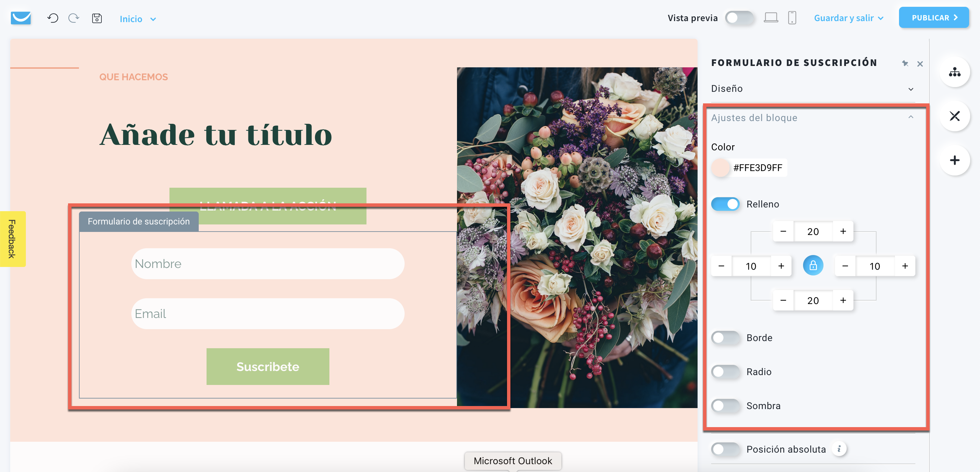Close the Formulario de suscripción panel
The image size is (980, 472).
coord(919,64)
